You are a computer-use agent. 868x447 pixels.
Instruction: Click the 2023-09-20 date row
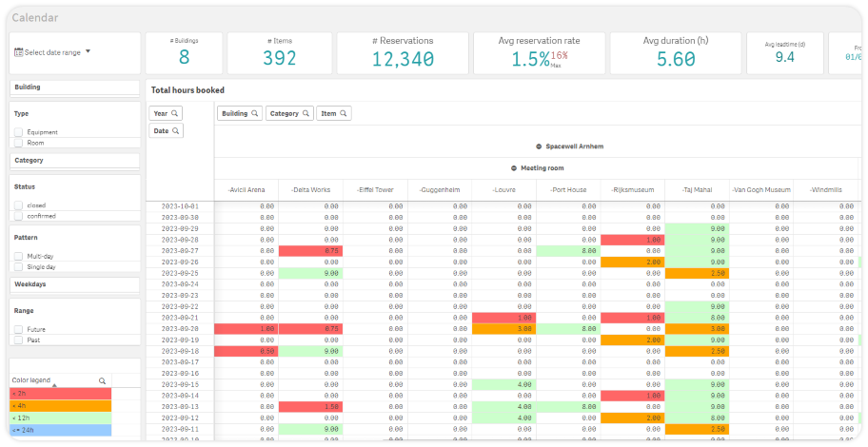[180, 329]
